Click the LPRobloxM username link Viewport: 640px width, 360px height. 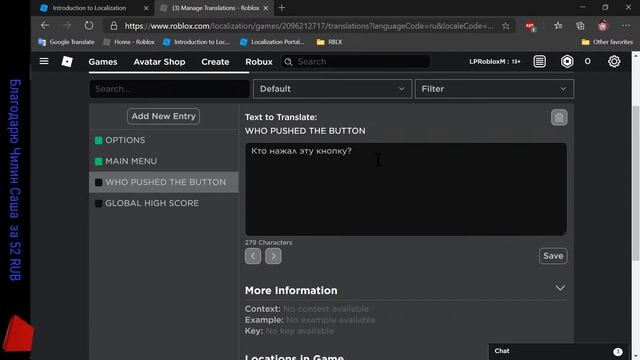(x=494, y=62)
